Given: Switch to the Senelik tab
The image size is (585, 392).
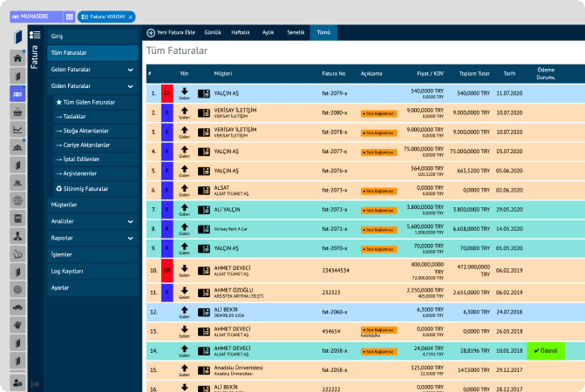Looking at the screenshot, I should [x=296, y=32].
